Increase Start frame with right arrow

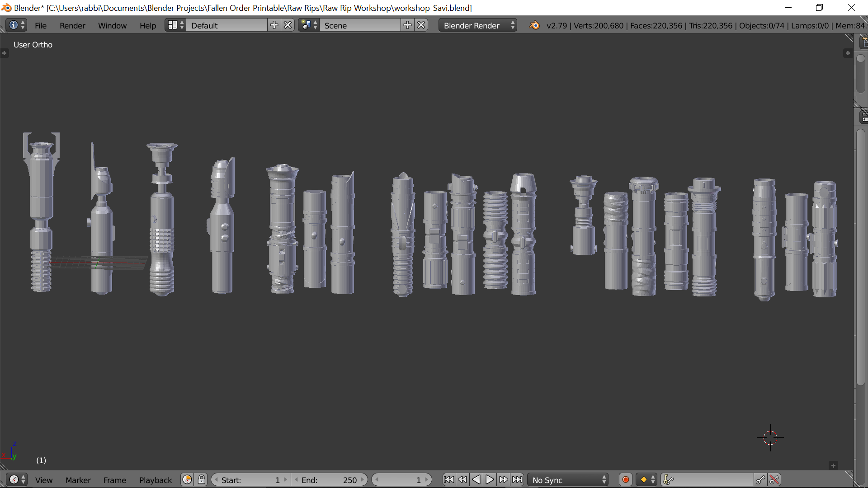point(285,479)
